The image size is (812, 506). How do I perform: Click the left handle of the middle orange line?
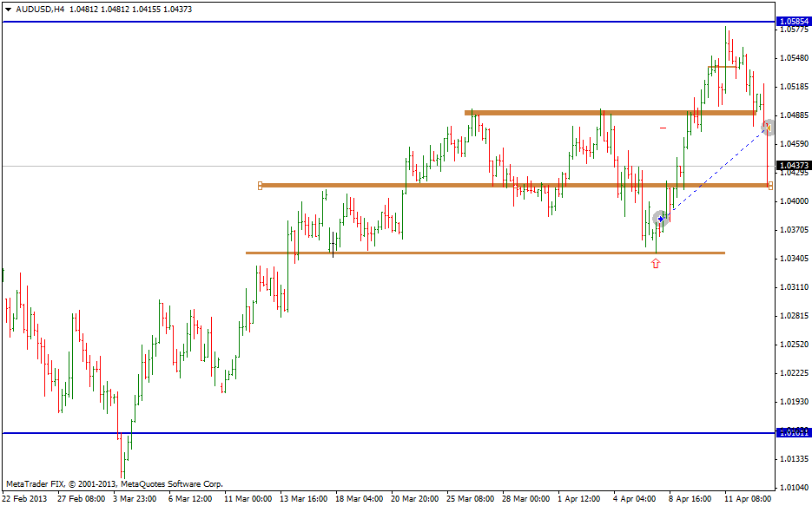pos(260,185)
